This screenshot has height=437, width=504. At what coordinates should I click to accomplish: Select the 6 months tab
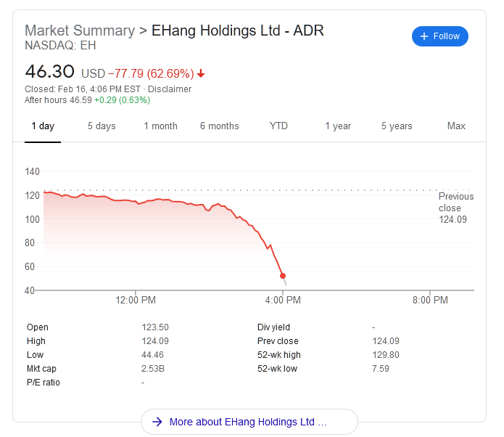click(x=219, y=126)
